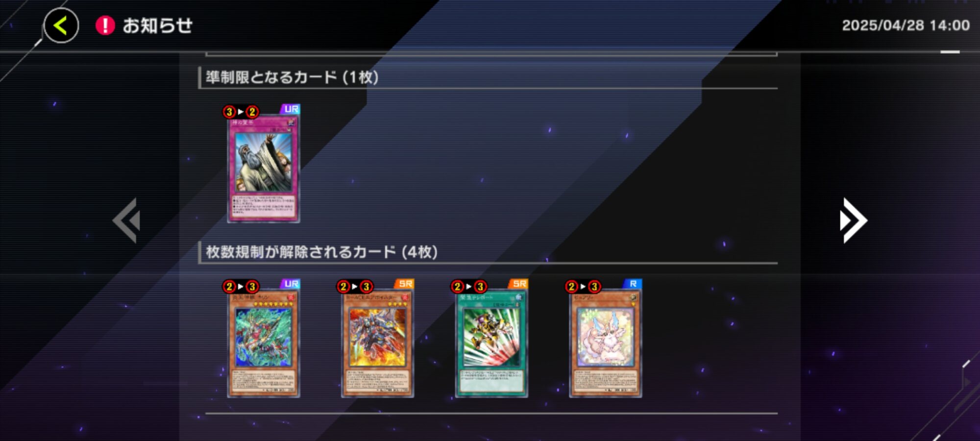Go to next notice page with right chevron
The height and width of the screenshot is (441, 980).
853,220
